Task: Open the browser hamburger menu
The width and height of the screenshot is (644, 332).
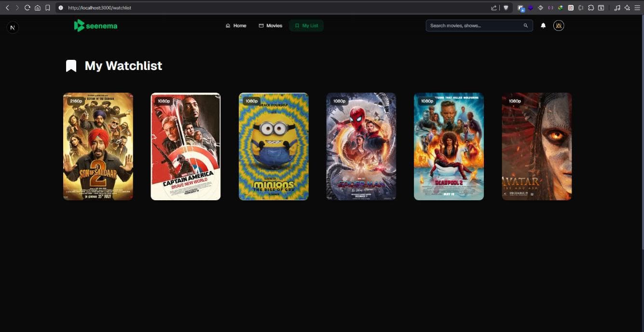Action: [x=637, y=8]
